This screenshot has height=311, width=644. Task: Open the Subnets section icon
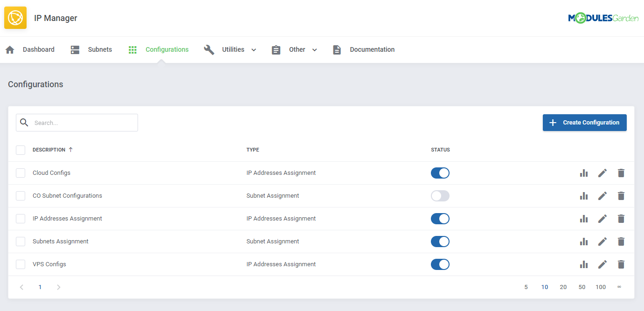75,49
